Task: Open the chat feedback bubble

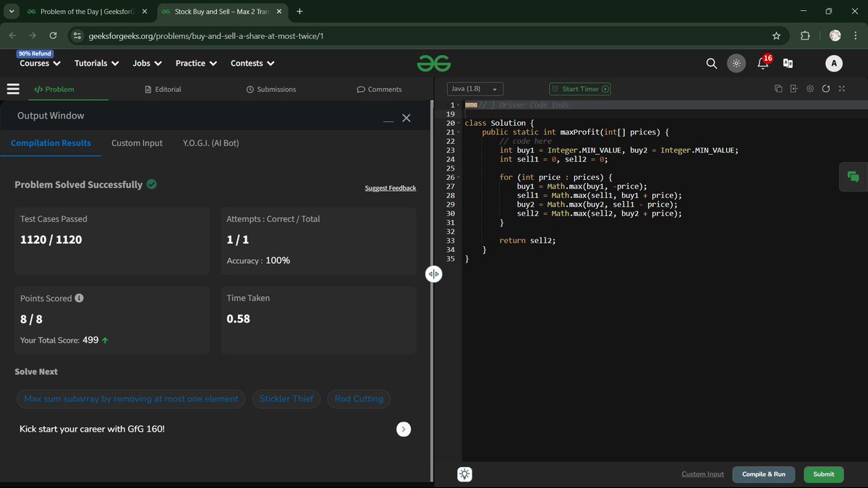Action: click(x=853, y=177)
